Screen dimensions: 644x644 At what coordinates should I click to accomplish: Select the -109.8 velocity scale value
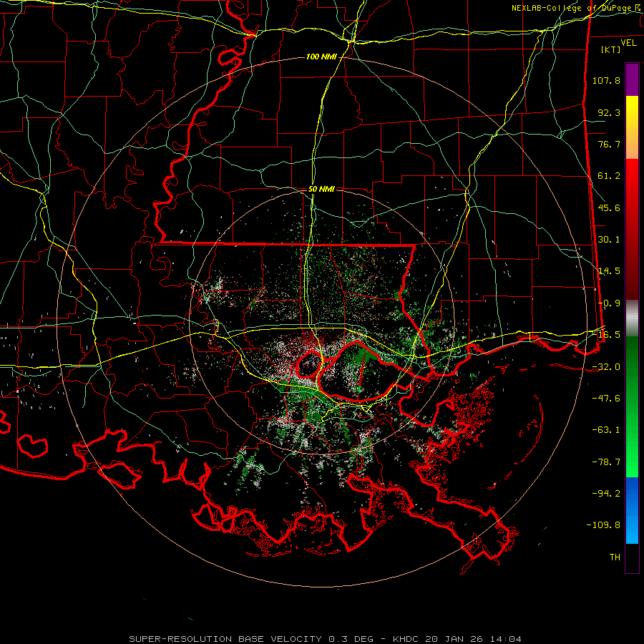603,525
